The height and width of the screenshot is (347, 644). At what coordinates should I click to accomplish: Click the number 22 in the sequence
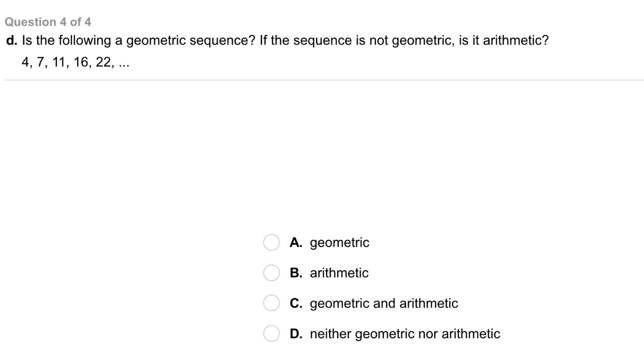104,62
